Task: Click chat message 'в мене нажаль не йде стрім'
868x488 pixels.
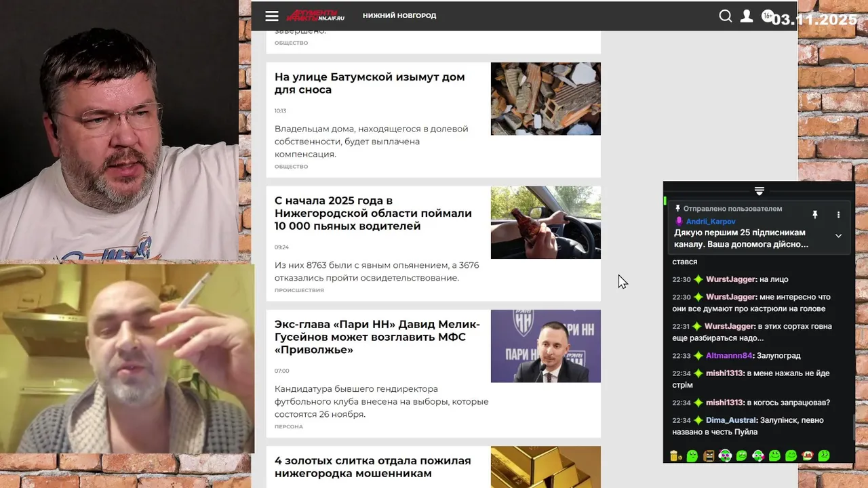Action: click(751, 379)
